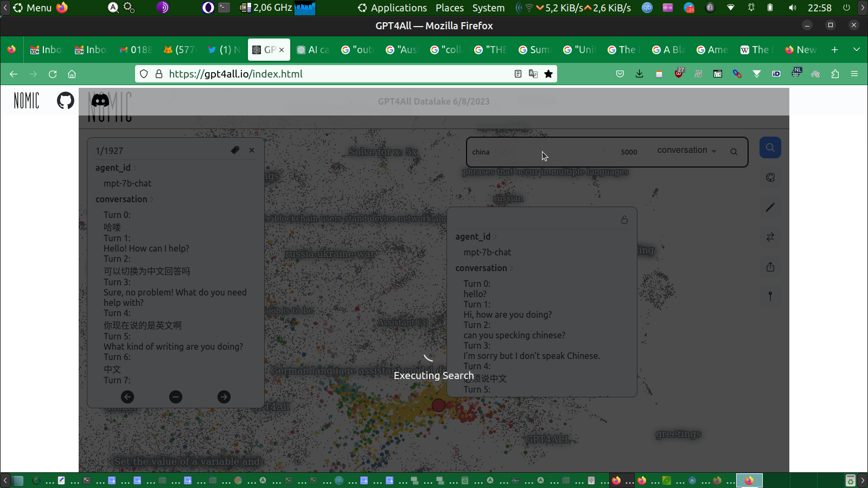
Task: Switch to the Gmail '0188' tab
Action: point(136,49)
